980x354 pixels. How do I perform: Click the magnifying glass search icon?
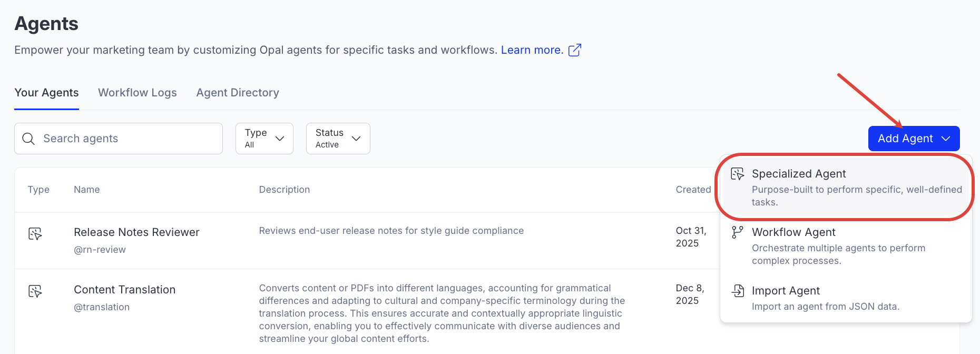[28, 139]
